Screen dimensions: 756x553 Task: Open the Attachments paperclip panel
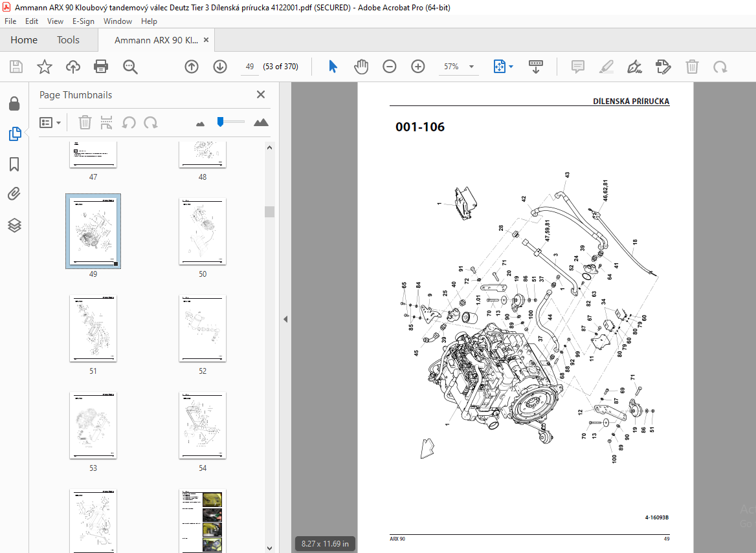pos(14,194)
